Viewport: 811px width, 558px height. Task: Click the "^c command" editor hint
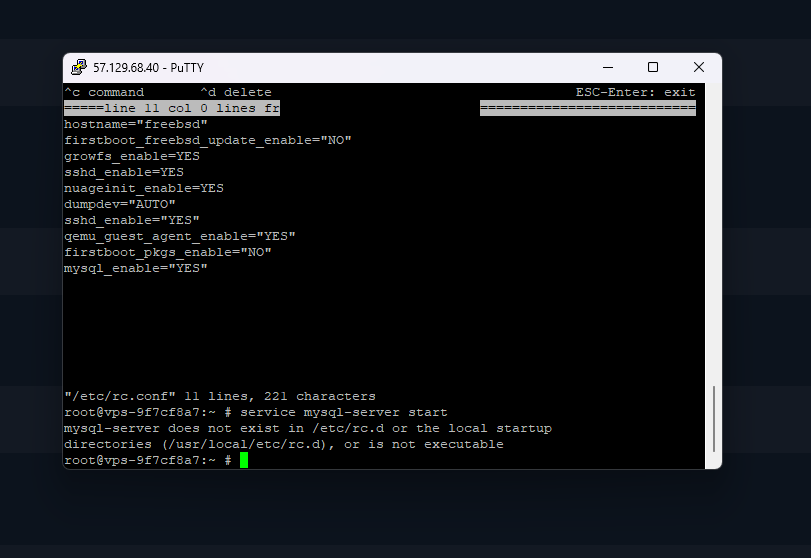point(104,92)
